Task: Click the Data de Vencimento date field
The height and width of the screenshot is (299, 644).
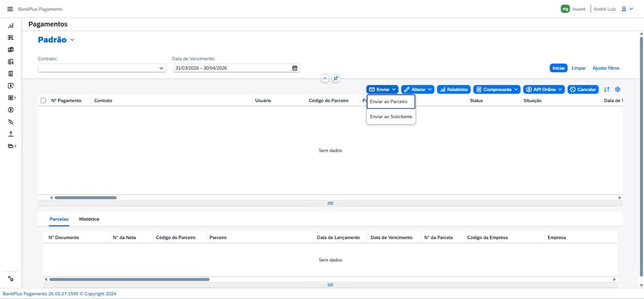Action: 236,68
